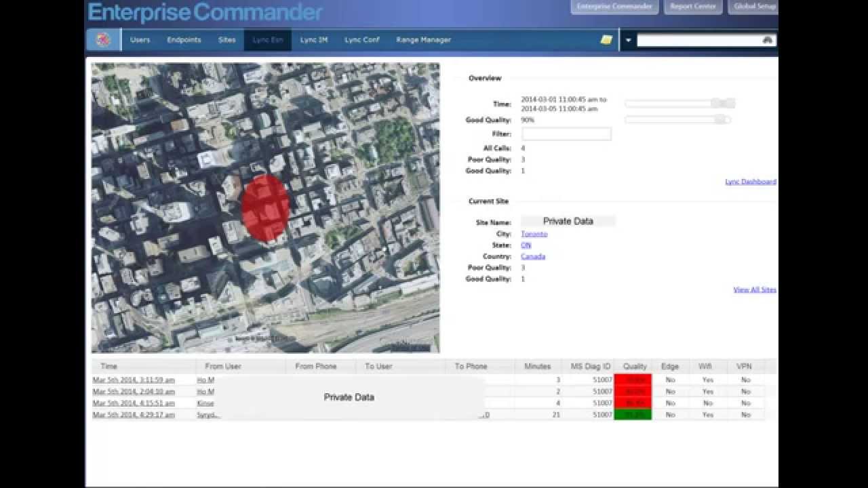Open call 'Mar 5th 2014, 2:04:10 am'

134,392
